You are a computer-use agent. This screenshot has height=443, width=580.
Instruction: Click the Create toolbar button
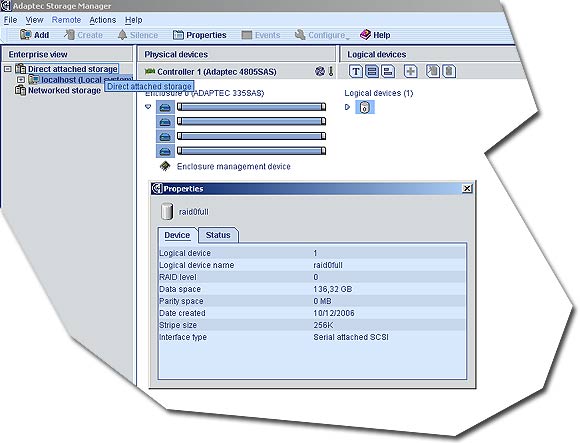83,35
